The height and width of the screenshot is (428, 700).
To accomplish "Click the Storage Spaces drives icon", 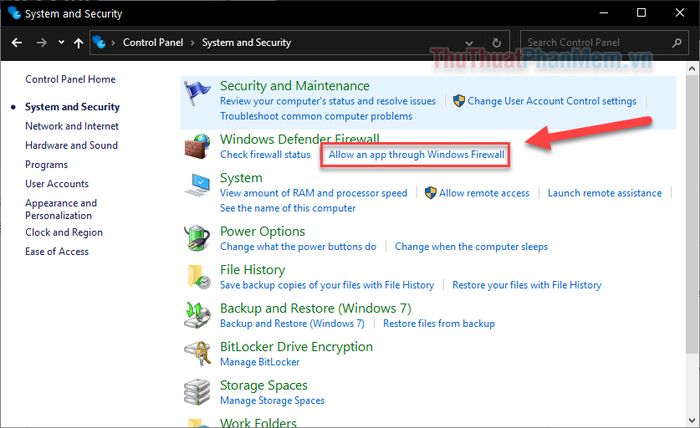I will [x=197, y=392].
